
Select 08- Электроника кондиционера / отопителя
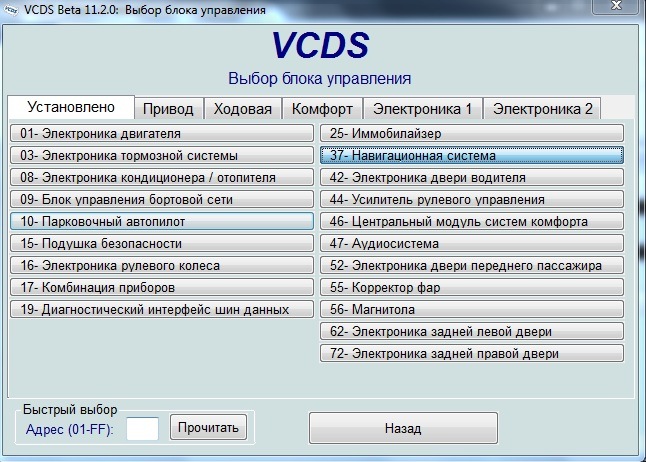tap(162, 177)
